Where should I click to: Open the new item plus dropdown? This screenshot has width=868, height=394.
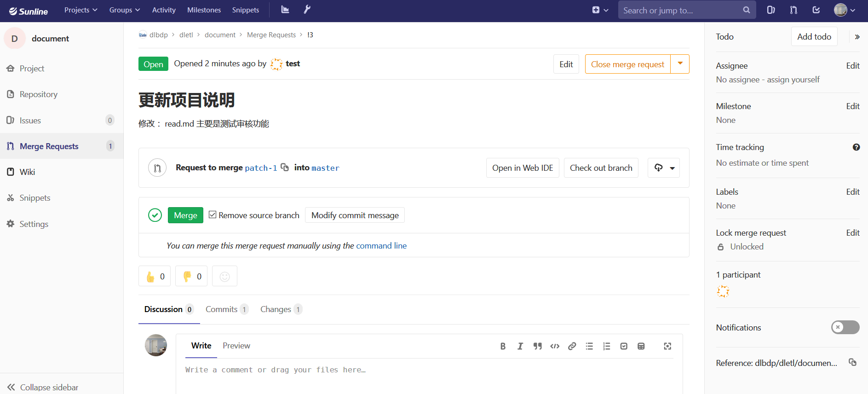point(600,10)
